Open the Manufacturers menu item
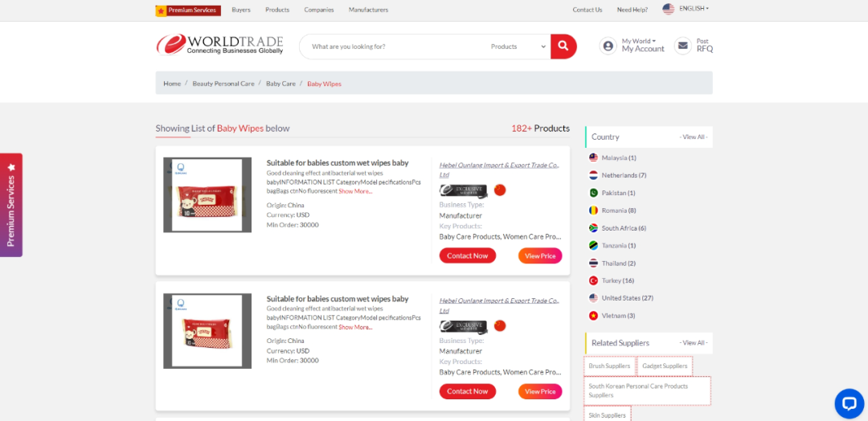 [368, 10]
